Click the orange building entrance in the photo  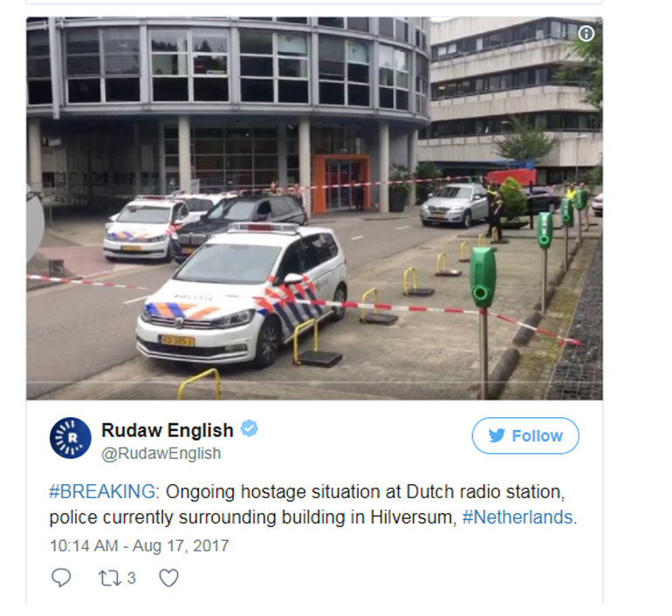click(x=341, y=183)
